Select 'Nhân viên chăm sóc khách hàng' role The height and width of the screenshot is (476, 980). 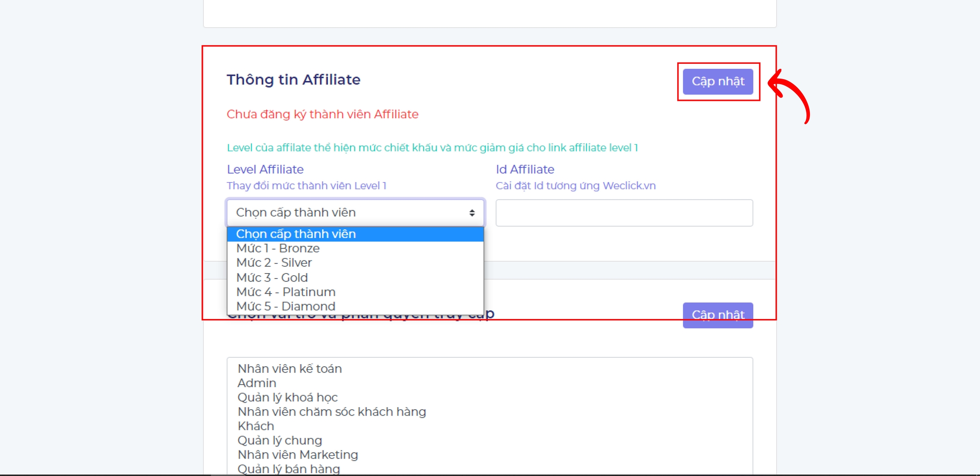pos(332,412)
